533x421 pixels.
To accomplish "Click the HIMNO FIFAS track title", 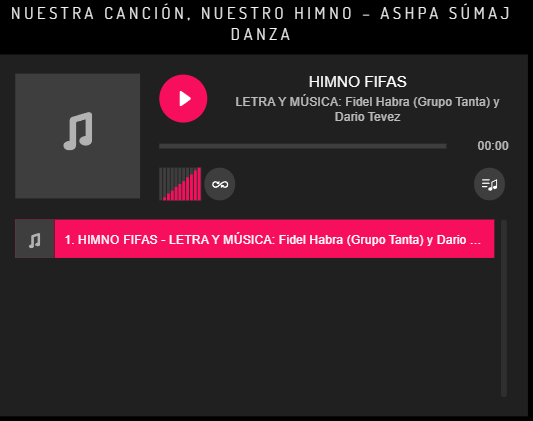I will click(358, 82).
